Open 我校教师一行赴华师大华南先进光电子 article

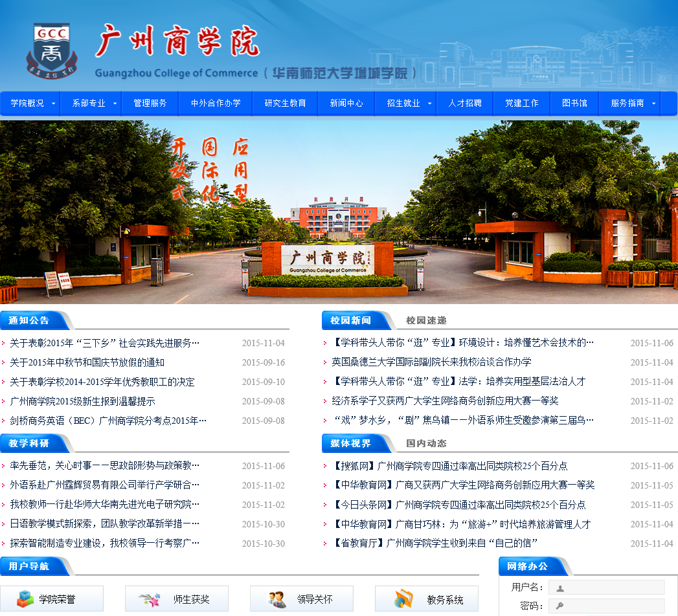click(104, 505)
